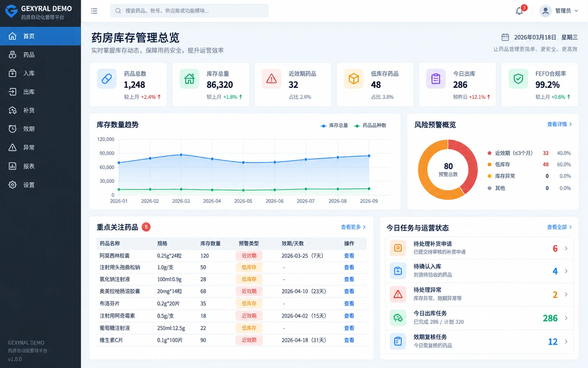Click the 设置 gear sidebar icon
588x368 pixels.
click(13, 185)
